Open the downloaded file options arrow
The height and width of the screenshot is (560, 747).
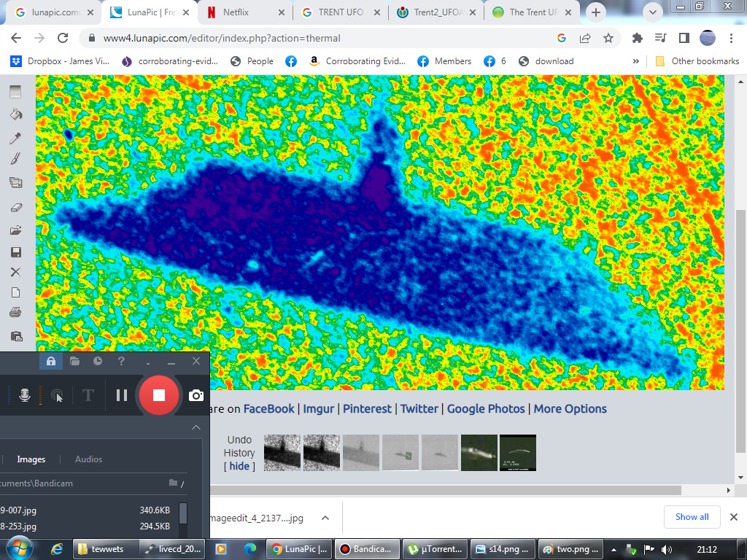(325, 518)
